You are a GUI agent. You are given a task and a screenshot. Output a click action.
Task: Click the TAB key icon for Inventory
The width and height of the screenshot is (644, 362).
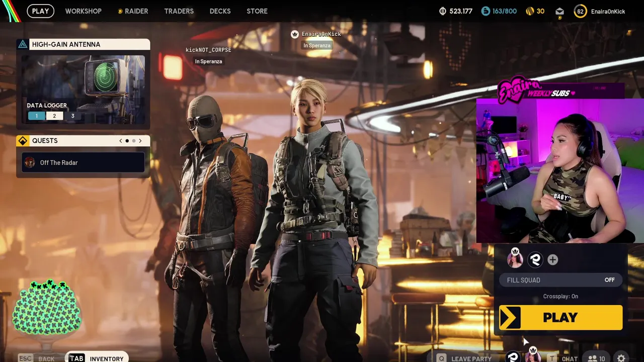tap(76, 358)
